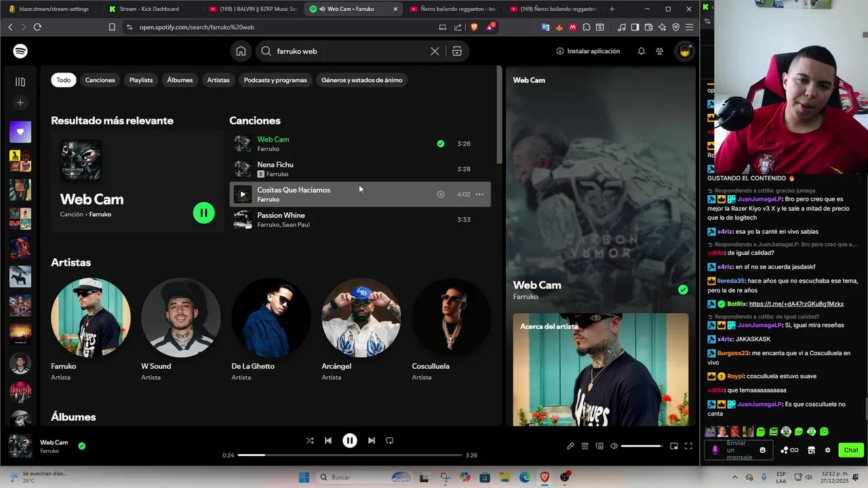The image size is (868, 488).
Task: Add Cositas Que Haciamos to Liked Songs
Action: coord(441,195)
